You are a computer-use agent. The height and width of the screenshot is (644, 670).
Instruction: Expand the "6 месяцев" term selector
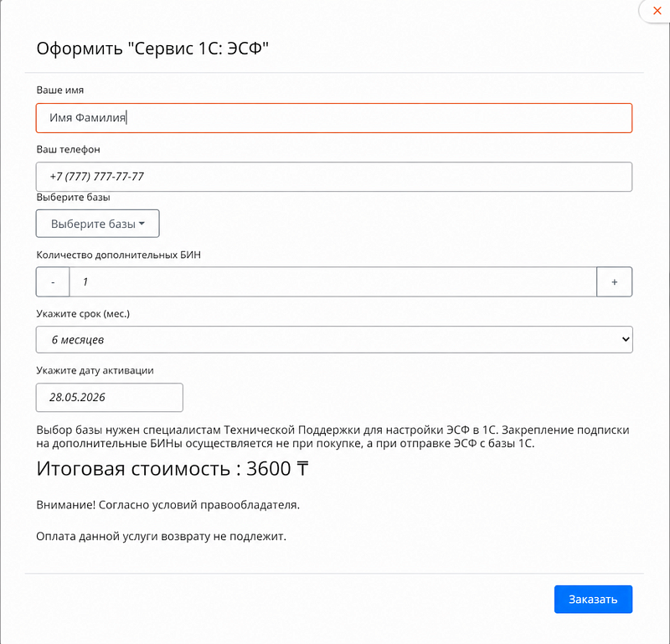[333, 340]
